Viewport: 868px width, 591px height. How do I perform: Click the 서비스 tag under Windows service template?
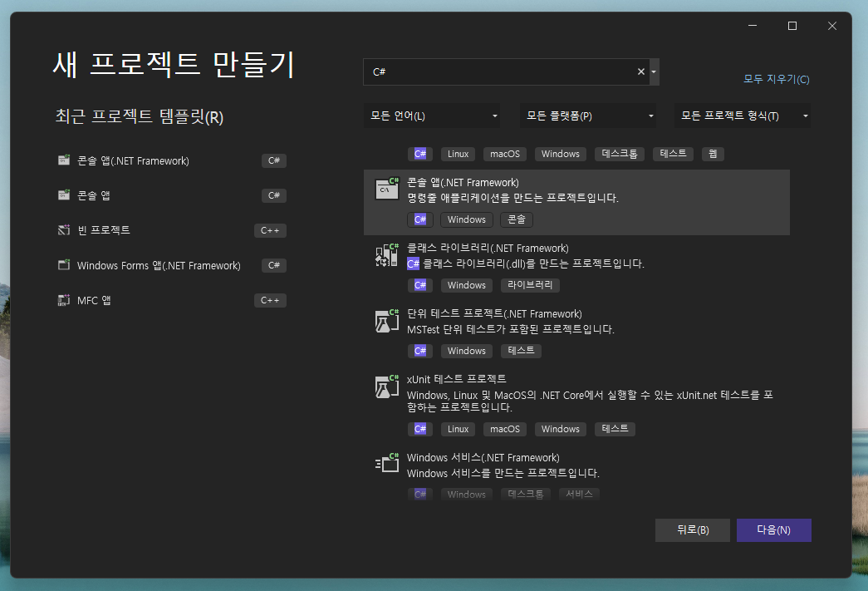click(x=579, y=494)
